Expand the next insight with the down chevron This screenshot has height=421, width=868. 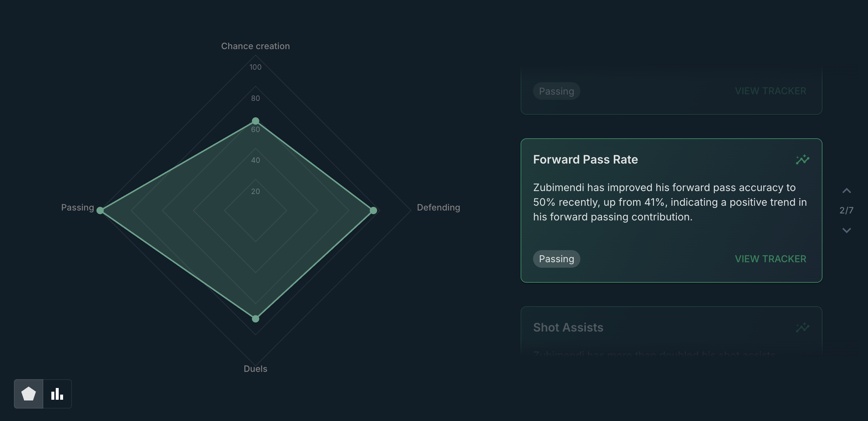coord(847,230)
